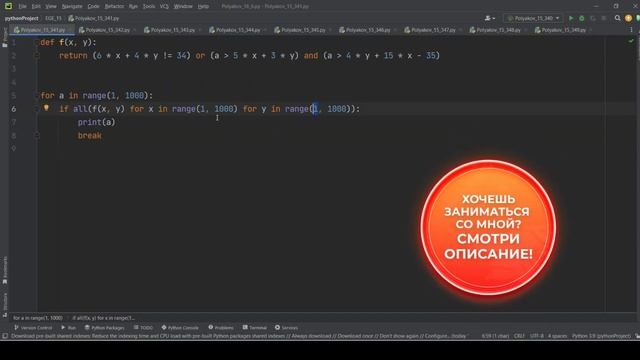Switch to the Polyakov_15_346.py tab
This screenshot has width=640, height=360.
click(x=368, y=30)
